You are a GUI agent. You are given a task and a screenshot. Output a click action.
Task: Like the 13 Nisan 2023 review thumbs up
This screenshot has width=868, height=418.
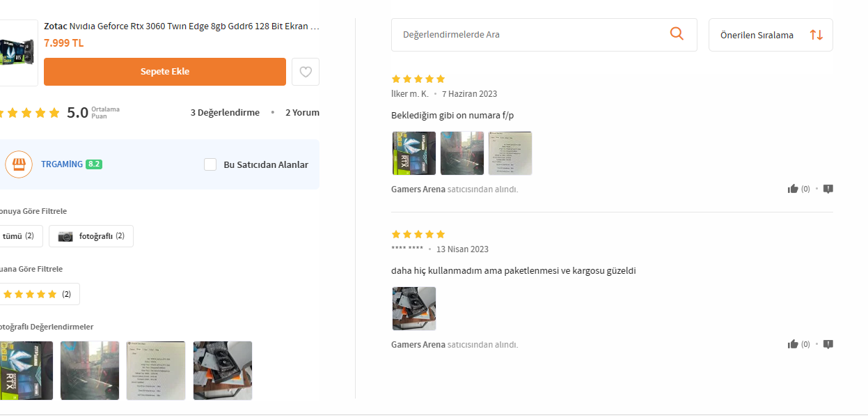[793, 344]
